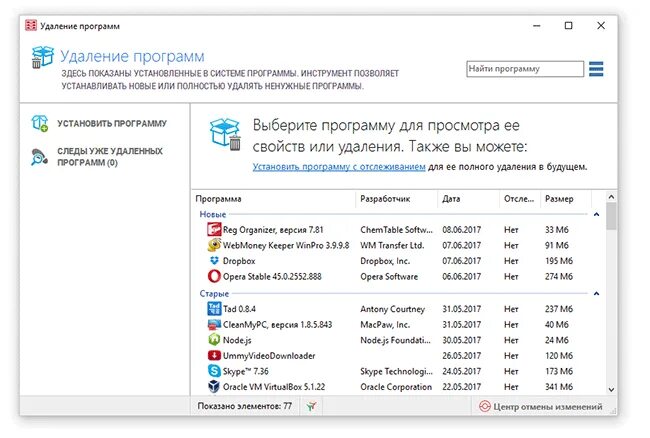The width and height of the screenshot is (650, 438).
Task: Click developer 'Oracle Corporation' cell
Action: pyautogui.click(x=396, y=387)
